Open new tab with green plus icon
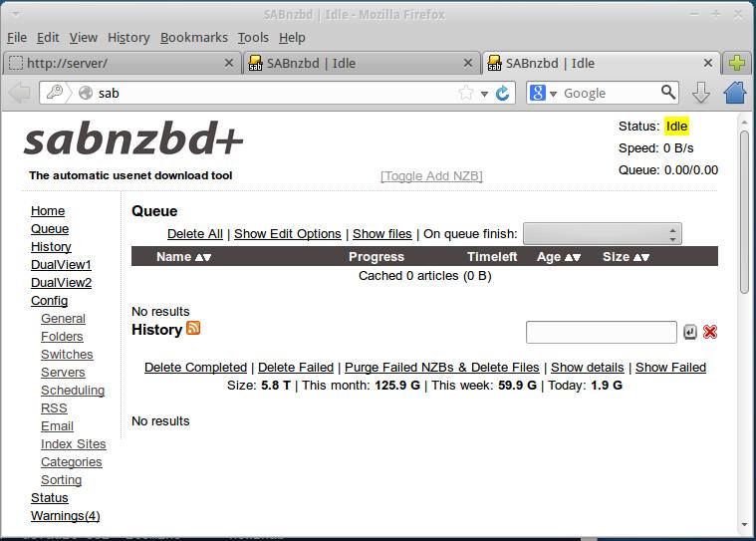756x541 pixels. (737, 63)
